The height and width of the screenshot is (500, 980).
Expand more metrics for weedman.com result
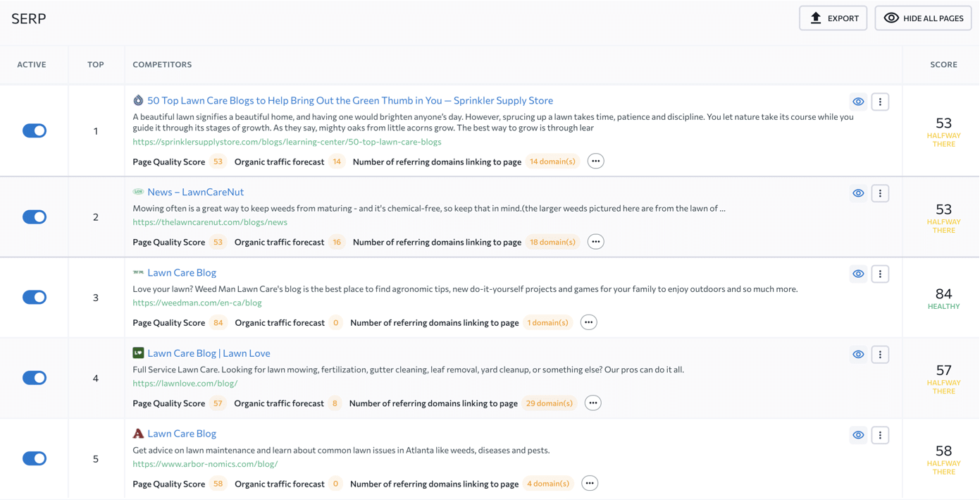pos(589,322)
